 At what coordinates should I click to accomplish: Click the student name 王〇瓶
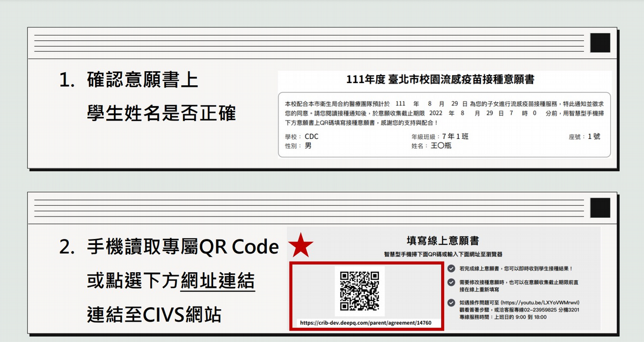(441, 145)
